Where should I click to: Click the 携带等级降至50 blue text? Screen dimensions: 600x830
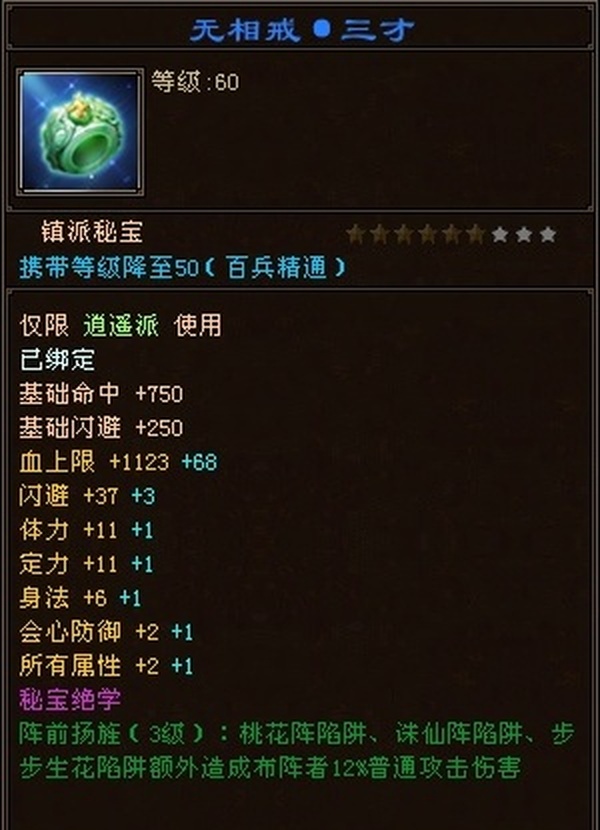109,267
